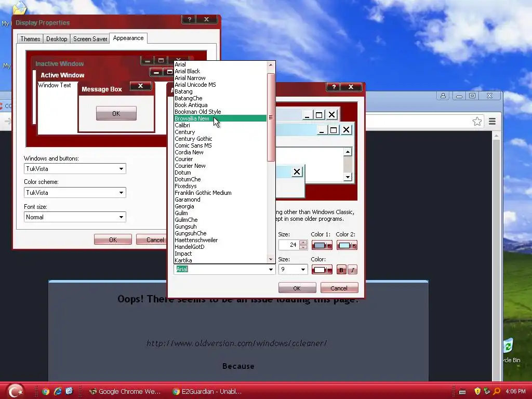Toggle italic button in the Advanced dialog
This screenshot has width=532, height=399.
[x=353, y=270]
